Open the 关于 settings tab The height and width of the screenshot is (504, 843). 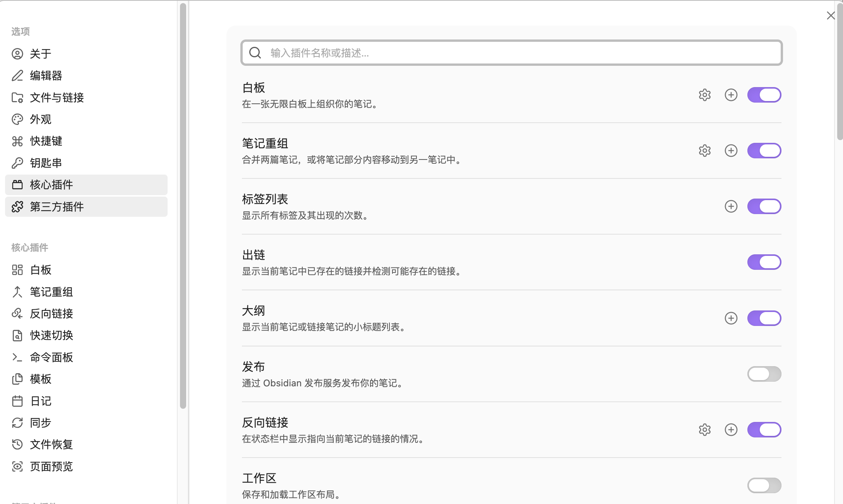(86, 54)
